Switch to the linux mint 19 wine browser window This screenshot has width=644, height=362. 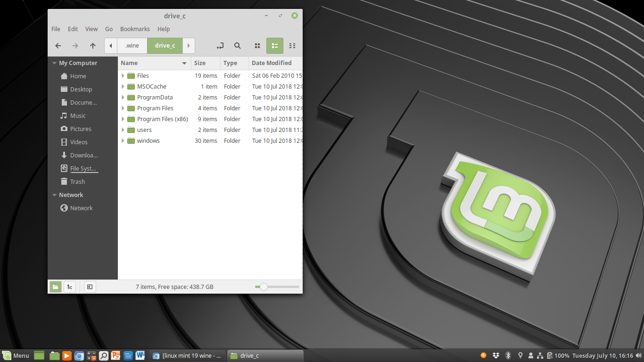pyautogui.click(x=187, y=356)
